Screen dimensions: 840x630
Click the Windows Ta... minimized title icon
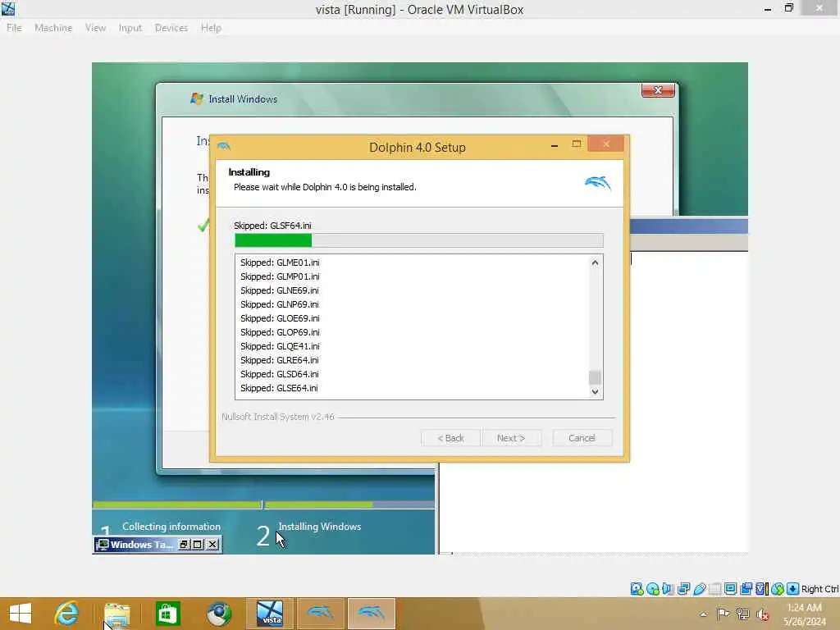pyautogui.click(x=102, y=545)
